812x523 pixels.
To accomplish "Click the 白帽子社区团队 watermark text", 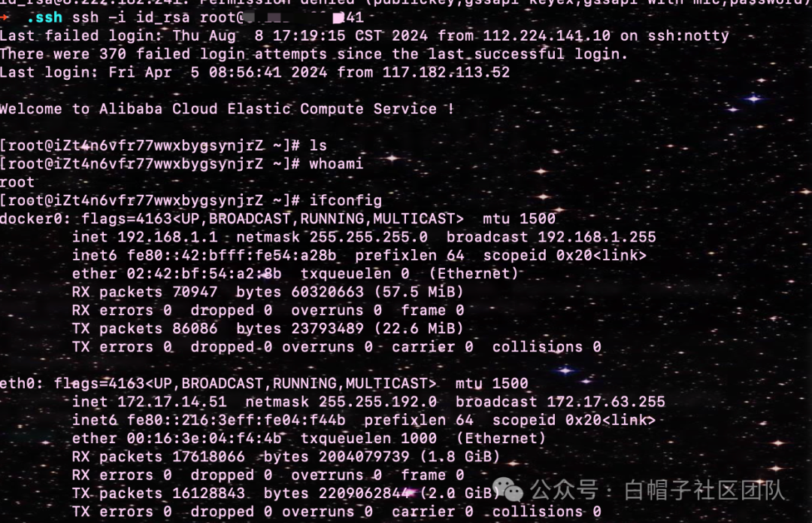I will click(704, 491).
